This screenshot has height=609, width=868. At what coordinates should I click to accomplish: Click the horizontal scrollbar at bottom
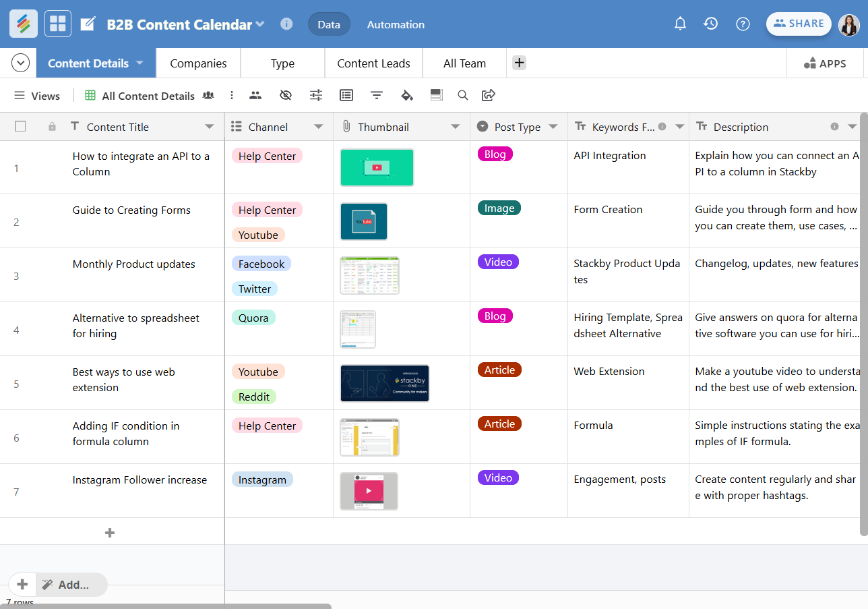coord(166,606)
